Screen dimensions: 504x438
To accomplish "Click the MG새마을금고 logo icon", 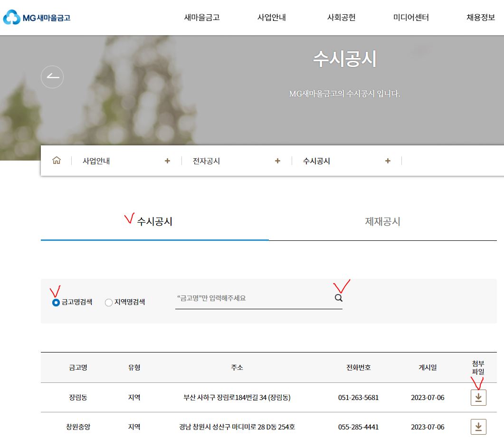I will coord(10,17).
